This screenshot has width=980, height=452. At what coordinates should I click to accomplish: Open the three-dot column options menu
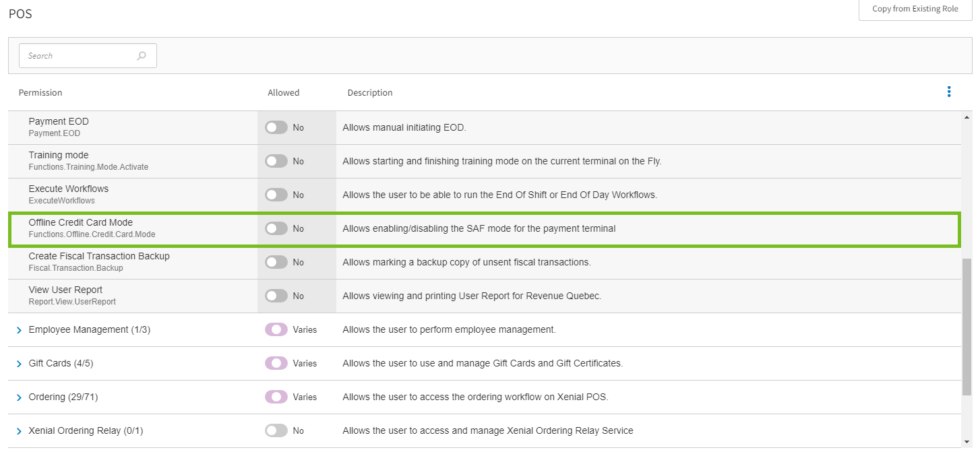949,92
